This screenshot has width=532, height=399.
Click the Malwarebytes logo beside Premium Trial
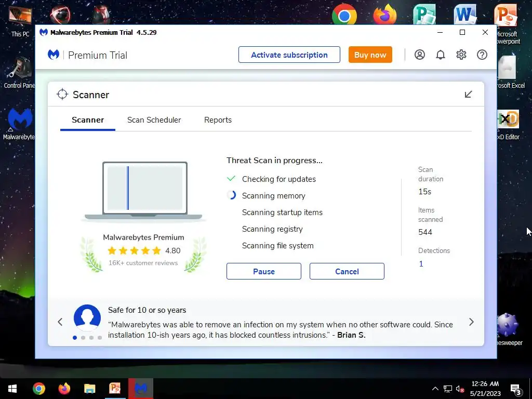tap(54, 55)
